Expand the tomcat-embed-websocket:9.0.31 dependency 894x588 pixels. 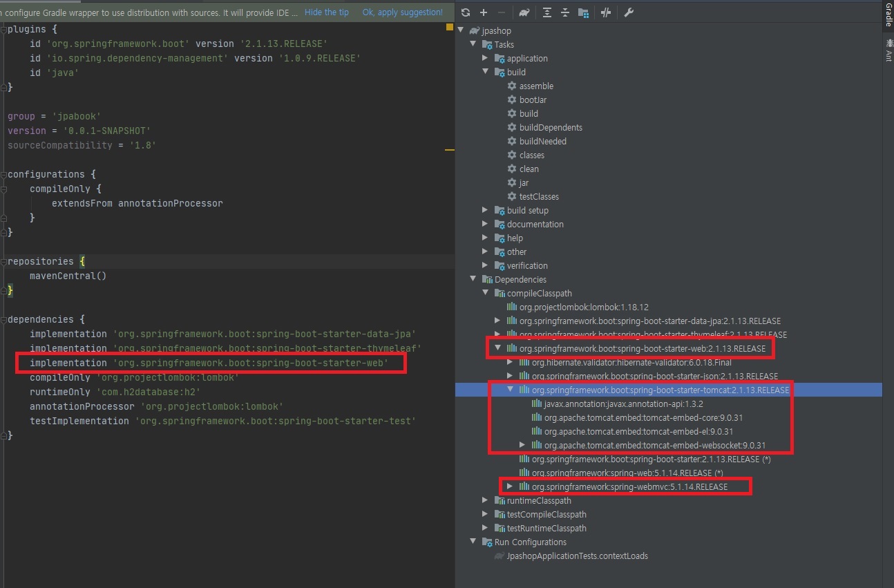click(x=522, y=445)
